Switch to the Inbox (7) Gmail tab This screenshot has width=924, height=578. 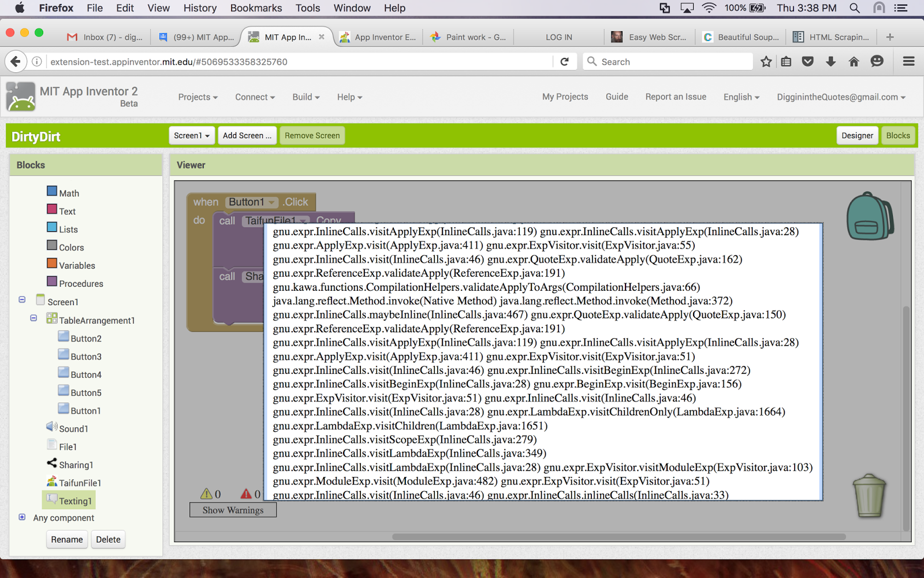coord(105,37)
